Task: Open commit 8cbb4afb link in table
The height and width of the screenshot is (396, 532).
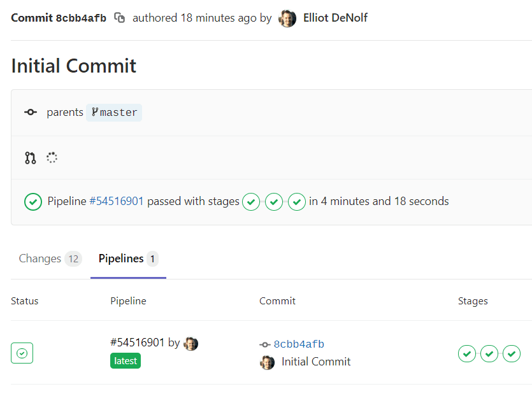Action: [x=299, y=344]
